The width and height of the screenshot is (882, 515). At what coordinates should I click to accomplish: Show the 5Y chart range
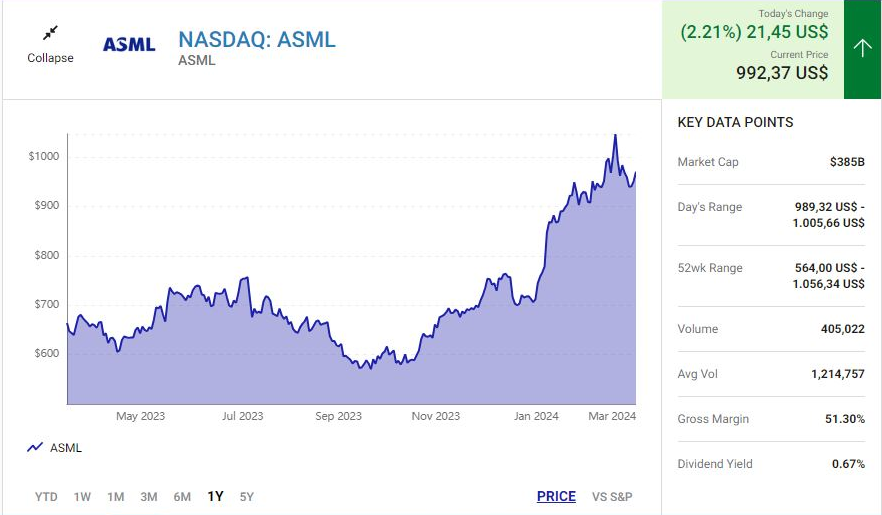point(246,497)
